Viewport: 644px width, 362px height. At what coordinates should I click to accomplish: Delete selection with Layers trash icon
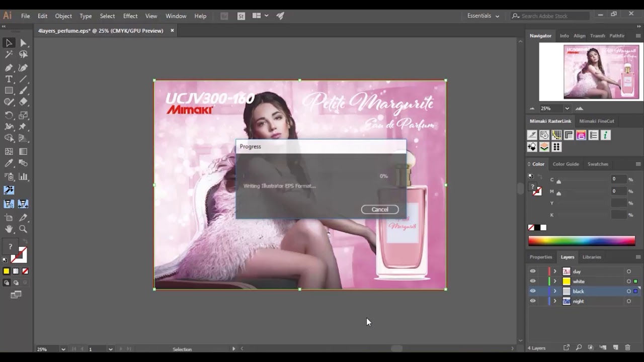(627, 347)
